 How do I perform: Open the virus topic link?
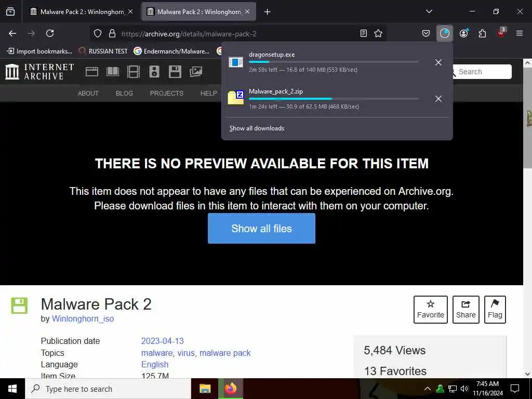(x=186, y=353)
